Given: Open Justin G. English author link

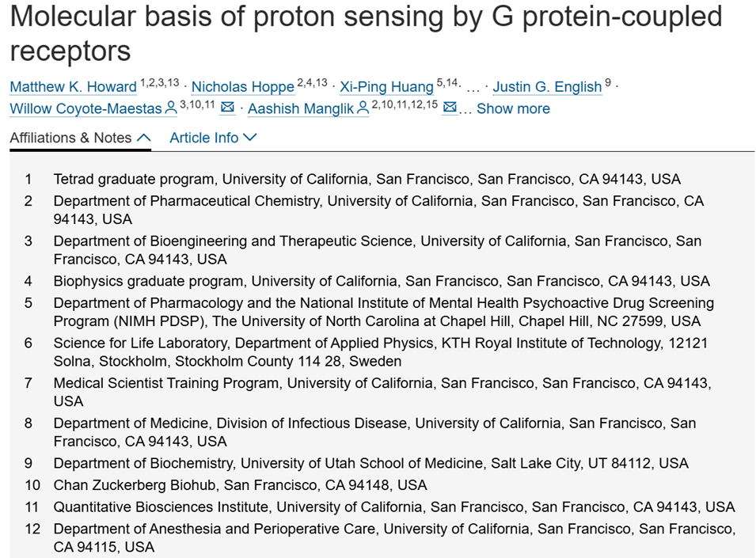Looking at the screenshot, I should [547, 87].
